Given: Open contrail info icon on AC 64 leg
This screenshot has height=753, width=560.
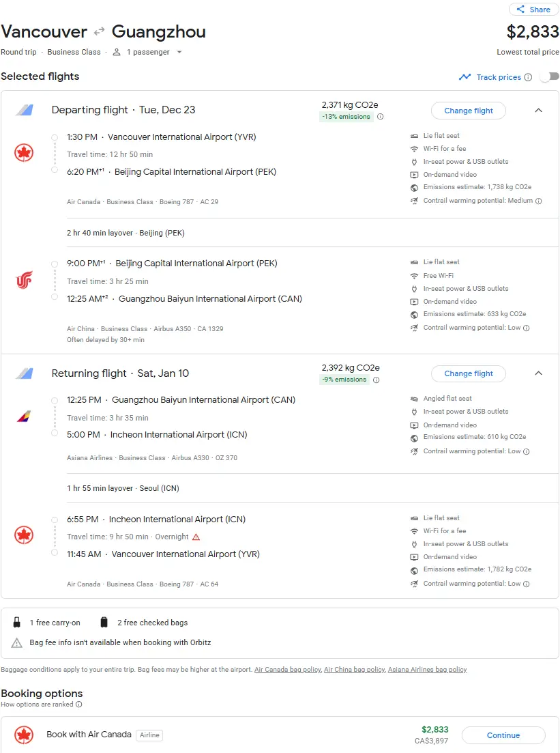Looking at the screenshot, I should [x=526, y=584].
